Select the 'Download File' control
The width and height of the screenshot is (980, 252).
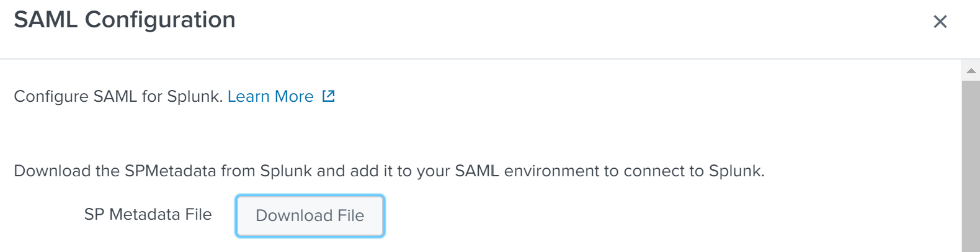310,215
